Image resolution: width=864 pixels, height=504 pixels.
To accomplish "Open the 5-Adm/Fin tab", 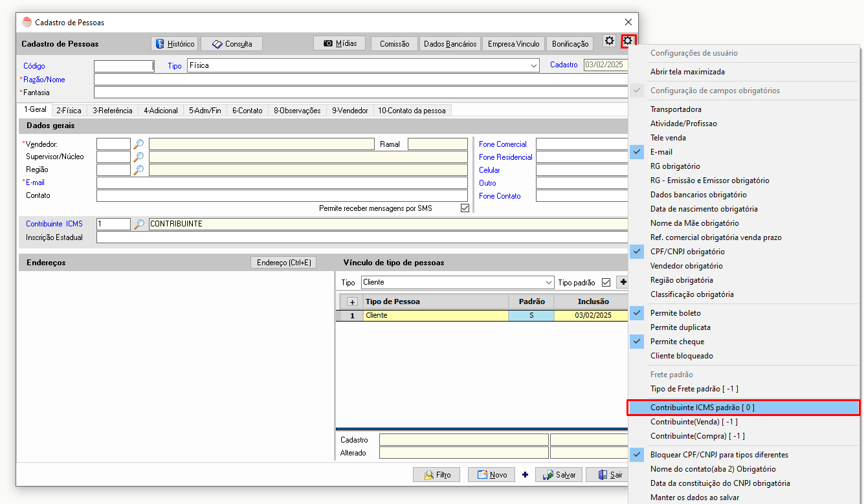I will tap(205, 111).
